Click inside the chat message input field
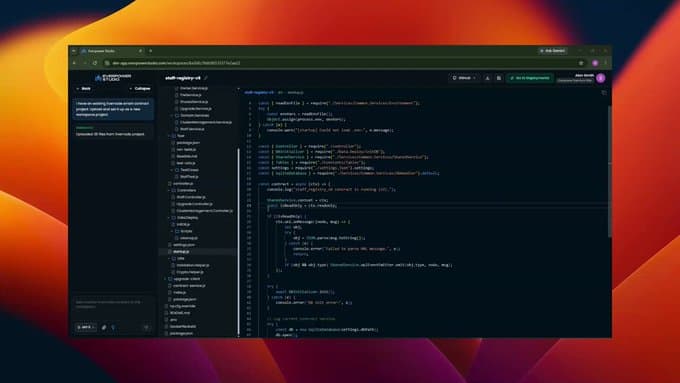The width and height of the screenshot is (680, 383). 113,304
